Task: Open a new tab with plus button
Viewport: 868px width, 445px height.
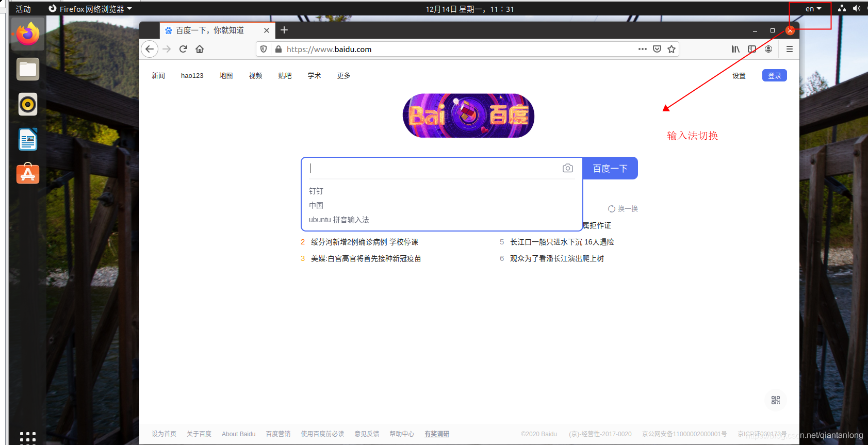Action: click(x=284, y=30)
